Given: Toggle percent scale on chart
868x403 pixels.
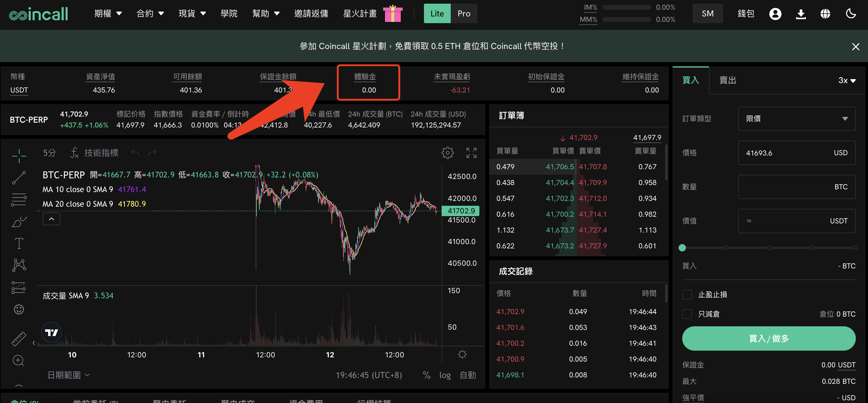Looking at the screenshot, I should [426, 375].
